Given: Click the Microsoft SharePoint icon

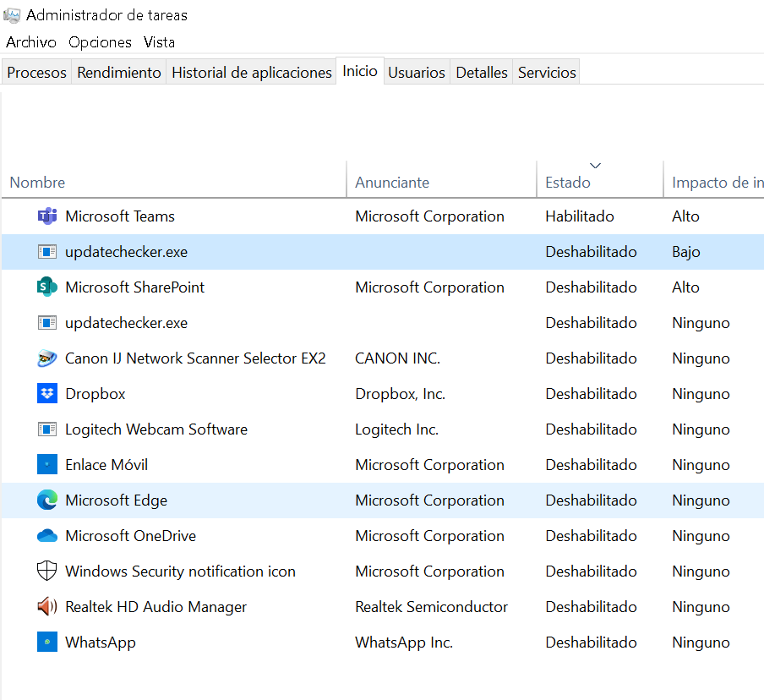Looking at the screenshot, I should point(47,287).
